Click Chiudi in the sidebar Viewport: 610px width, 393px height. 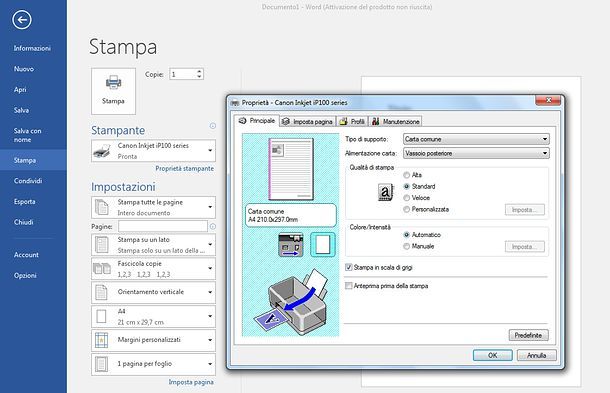(x=23, y=222)
